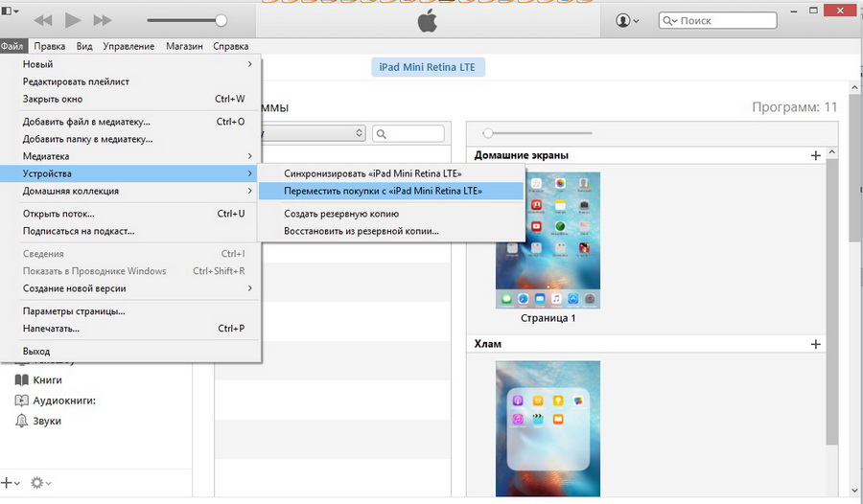Click the iPad Mini Retina LTE device button
The width and height of the screenshot is (863, 504).
(x=429, y=67)
